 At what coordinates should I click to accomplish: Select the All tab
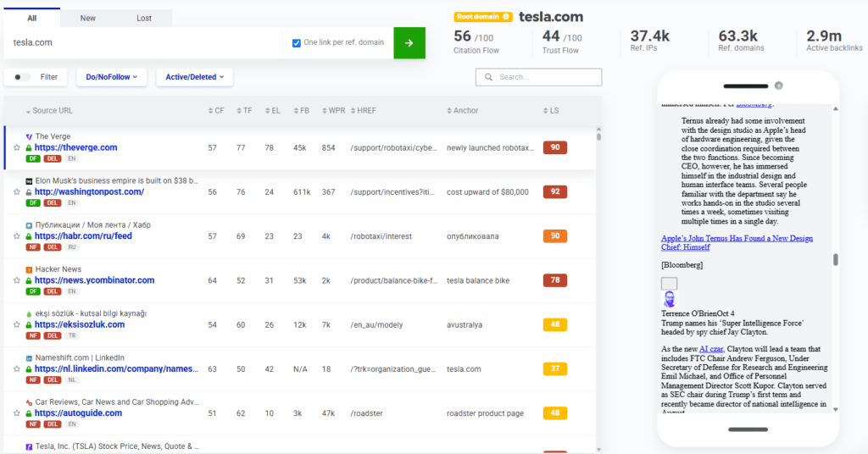coord(32,18)
